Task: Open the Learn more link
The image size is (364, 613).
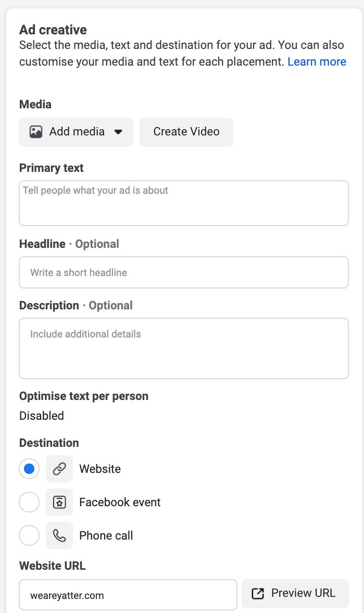Action: 317,61
